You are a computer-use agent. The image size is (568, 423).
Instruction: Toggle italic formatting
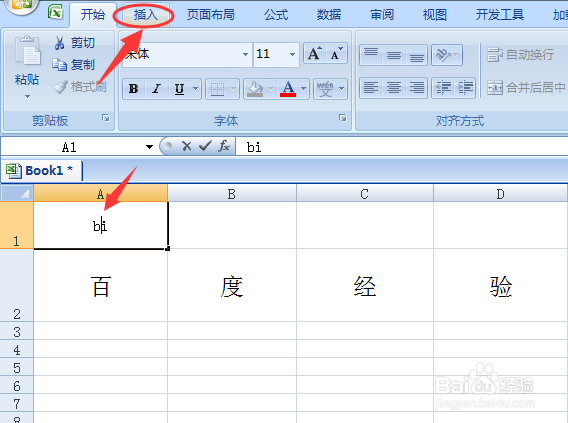(x=156, y=89)
